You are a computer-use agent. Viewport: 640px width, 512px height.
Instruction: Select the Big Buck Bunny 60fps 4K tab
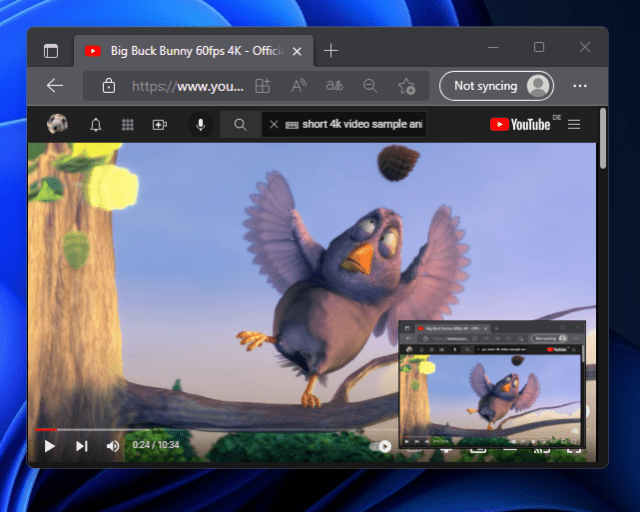pos(194,51)
